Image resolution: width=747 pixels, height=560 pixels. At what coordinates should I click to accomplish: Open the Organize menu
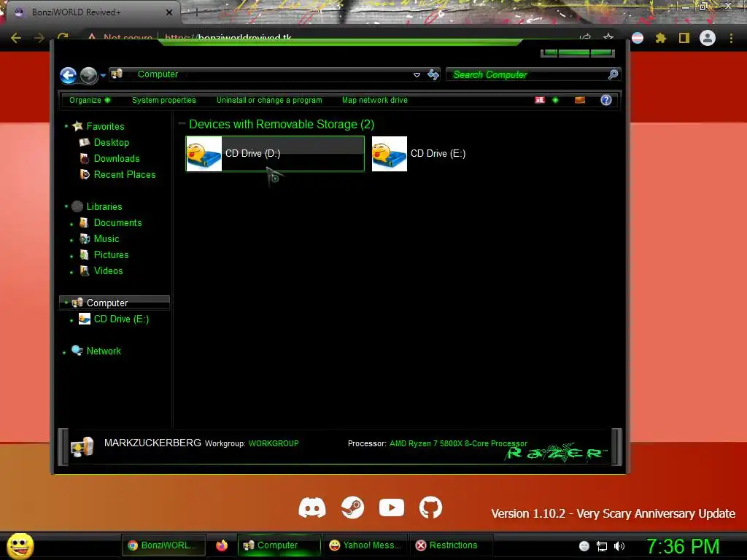pyautogui.click(x=90, y=100)
